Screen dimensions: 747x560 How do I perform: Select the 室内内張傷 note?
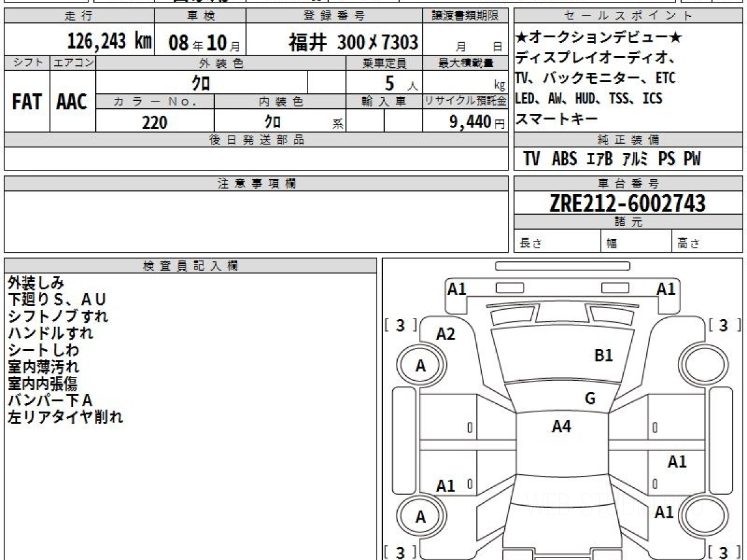click(x=43, y=383)
